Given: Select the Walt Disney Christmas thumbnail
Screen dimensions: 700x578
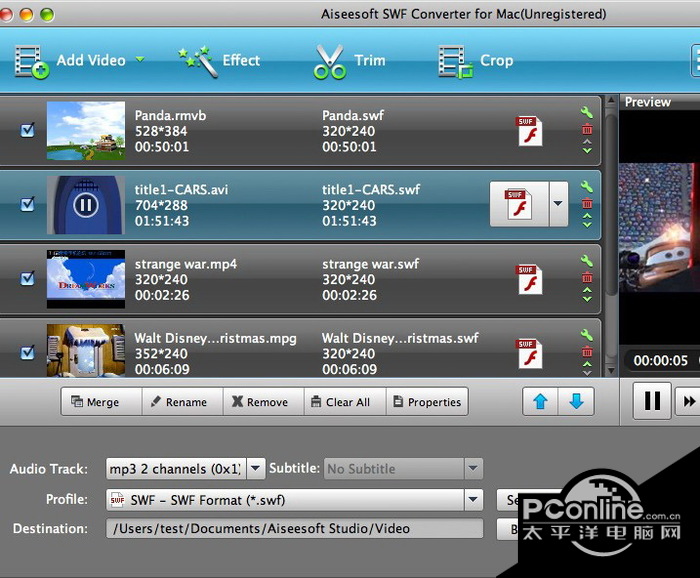Looking at the screenshot, I should point(86,350).
